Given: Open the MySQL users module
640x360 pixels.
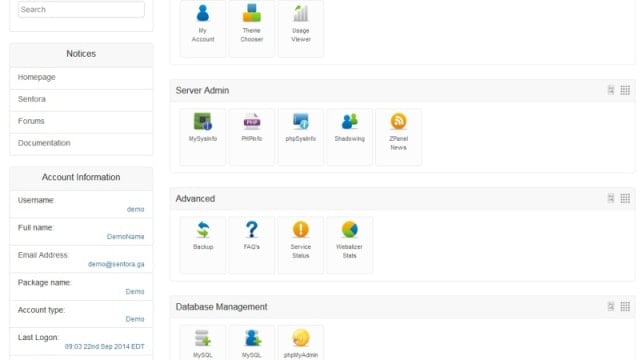Looking at the screenshot, I should [252, 343].
